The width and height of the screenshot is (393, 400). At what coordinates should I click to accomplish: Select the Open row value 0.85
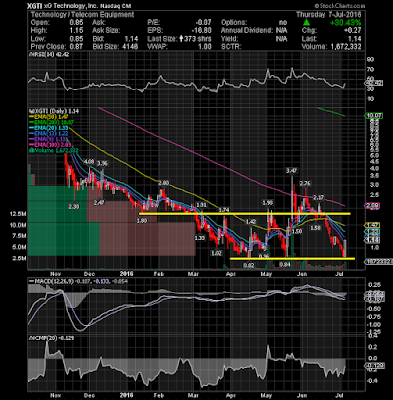coord(76,23)
